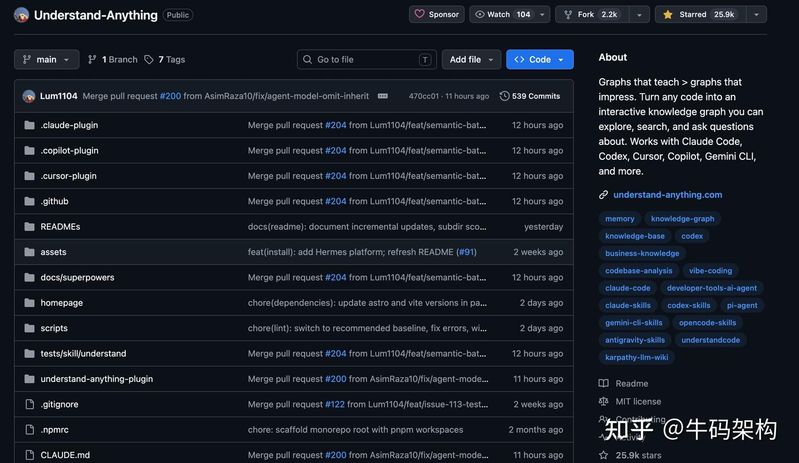The height and width of the screenshot is (463, 799).
Task: Select the pi-agent topic tag
Action: click(742, 305)
